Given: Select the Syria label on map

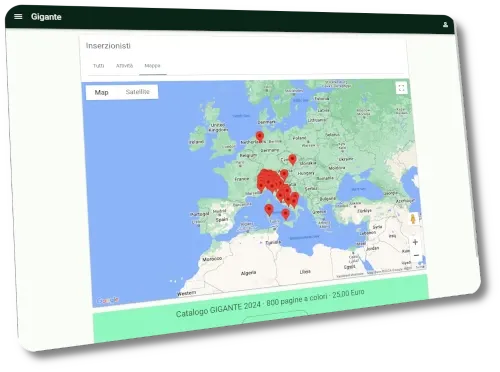Looking at the screenshot, I should (x=377, y=227).
